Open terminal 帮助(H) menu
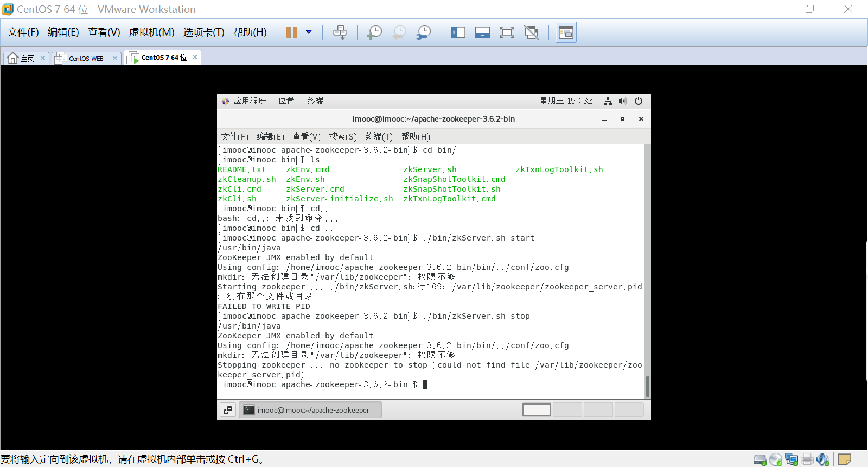868x467 pixels. click(x=416, y=137)
